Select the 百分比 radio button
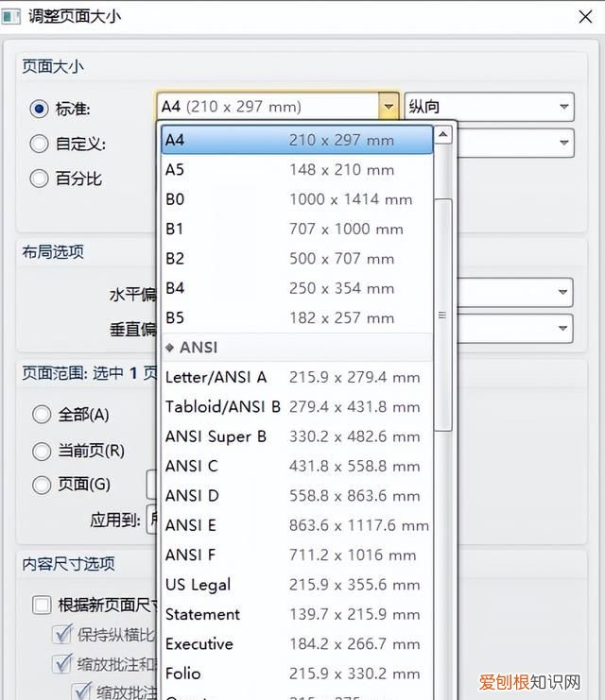 point(39,179)
